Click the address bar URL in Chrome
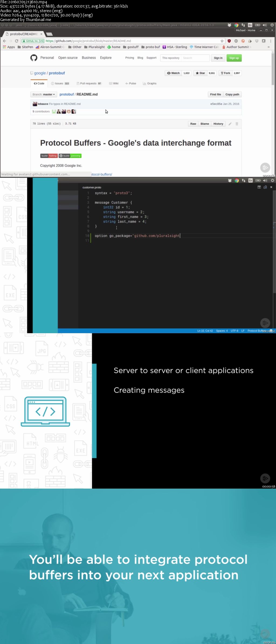Screen dimensions: 276x644 tap(88, 41)
